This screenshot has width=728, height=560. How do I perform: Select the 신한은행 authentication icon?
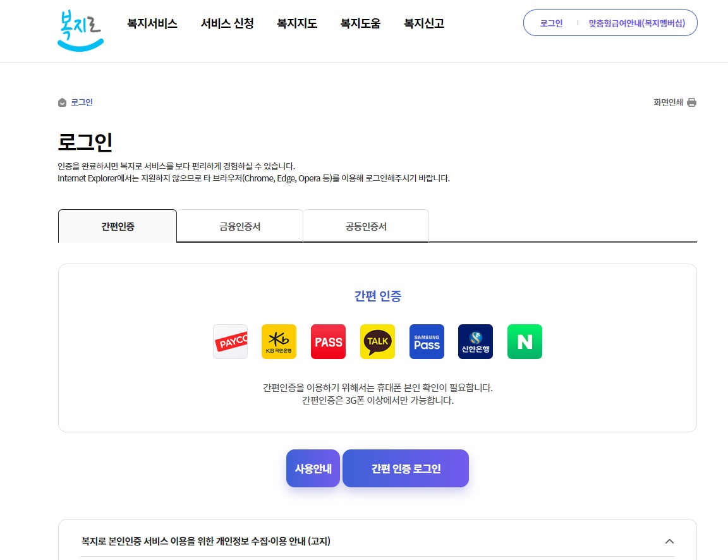[475, 341]
